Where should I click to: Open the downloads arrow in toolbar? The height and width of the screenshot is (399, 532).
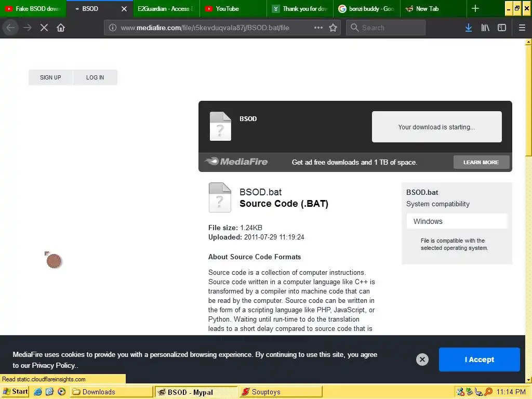coord(469,28)
